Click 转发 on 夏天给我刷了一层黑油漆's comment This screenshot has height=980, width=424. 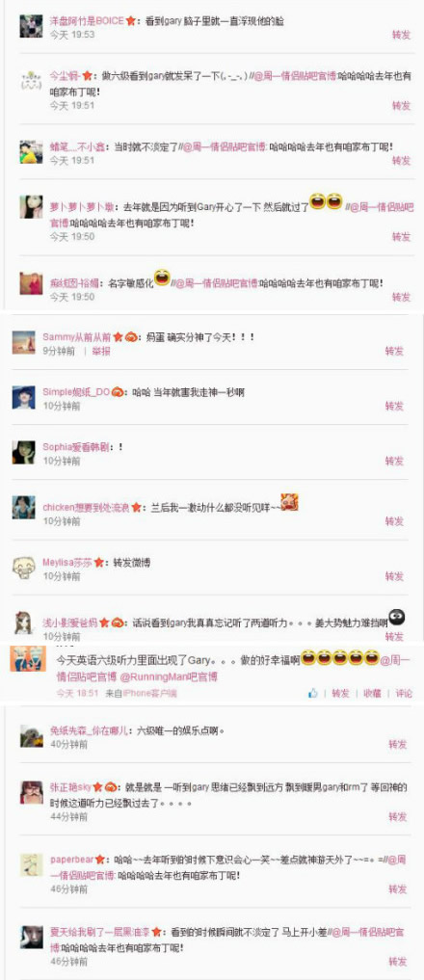(398, 962)
